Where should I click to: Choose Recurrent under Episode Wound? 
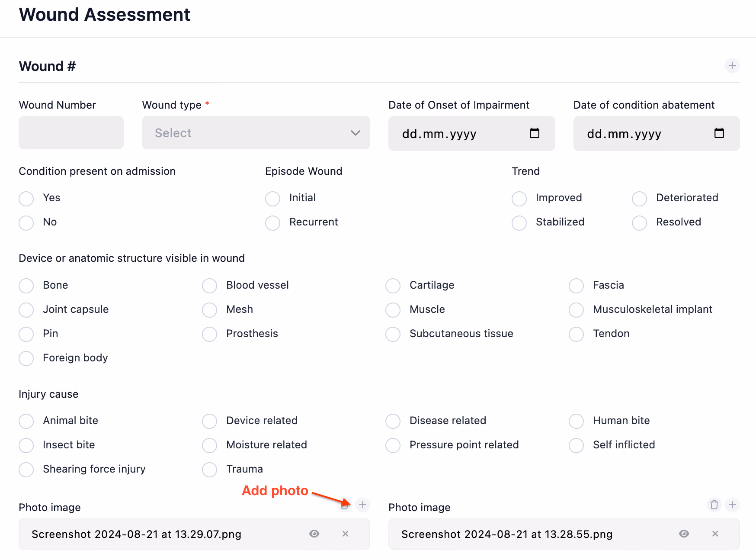point(273,223)
